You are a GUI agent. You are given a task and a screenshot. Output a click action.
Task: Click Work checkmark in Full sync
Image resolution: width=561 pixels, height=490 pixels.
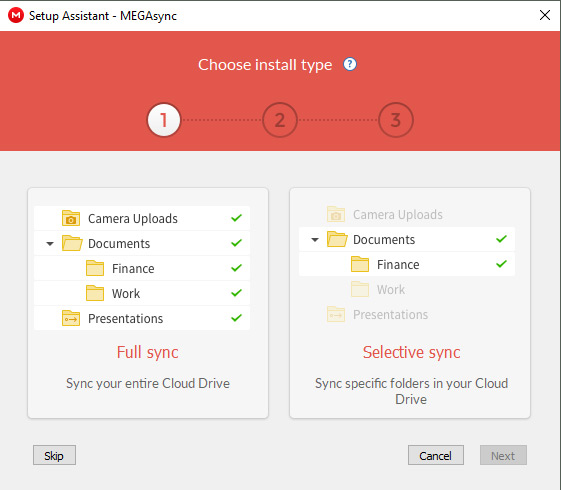(x=236, y=293)
